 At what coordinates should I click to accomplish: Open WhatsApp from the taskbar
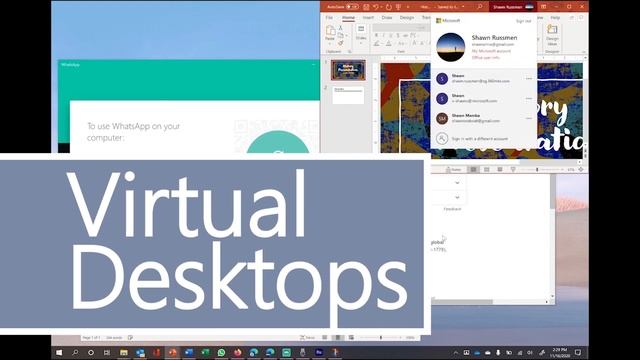tap(221, 352)
